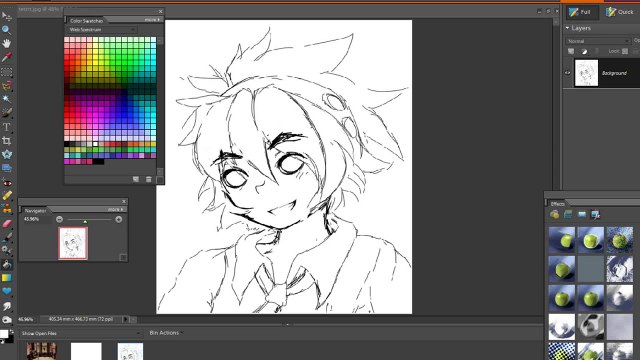
Task: Close the Color Swatches panel
Action: [x=160, y=11]
